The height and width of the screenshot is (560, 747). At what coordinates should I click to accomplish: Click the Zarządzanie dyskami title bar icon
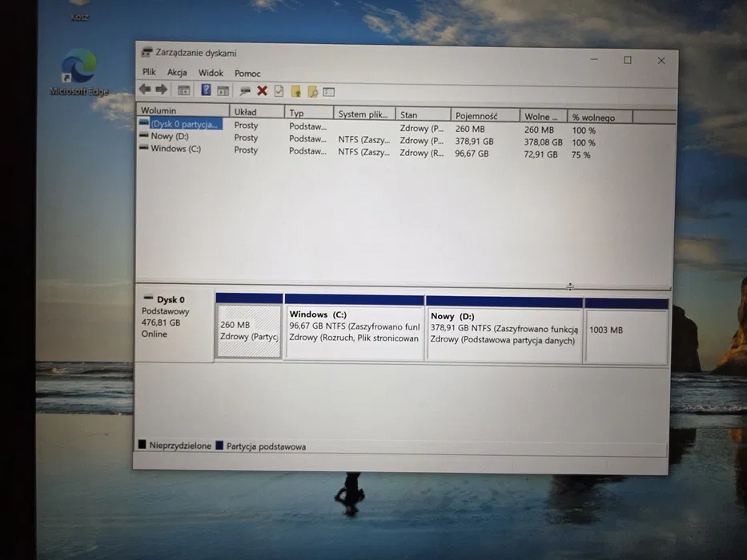tap(147, 52)
